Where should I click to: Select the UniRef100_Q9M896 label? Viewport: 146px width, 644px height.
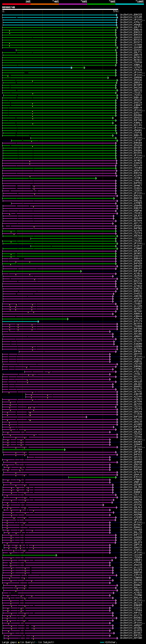pos(131,77)
